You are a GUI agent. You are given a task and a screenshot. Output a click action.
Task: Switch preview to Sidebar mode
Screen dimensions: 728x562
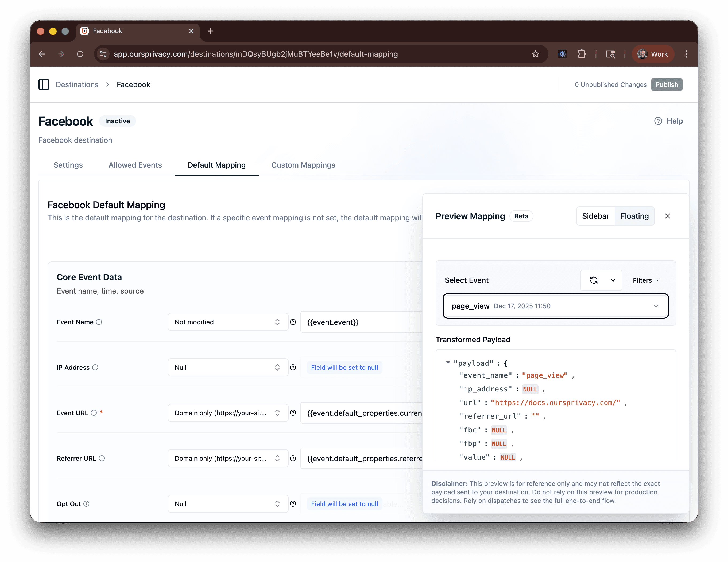pos(595,216)
